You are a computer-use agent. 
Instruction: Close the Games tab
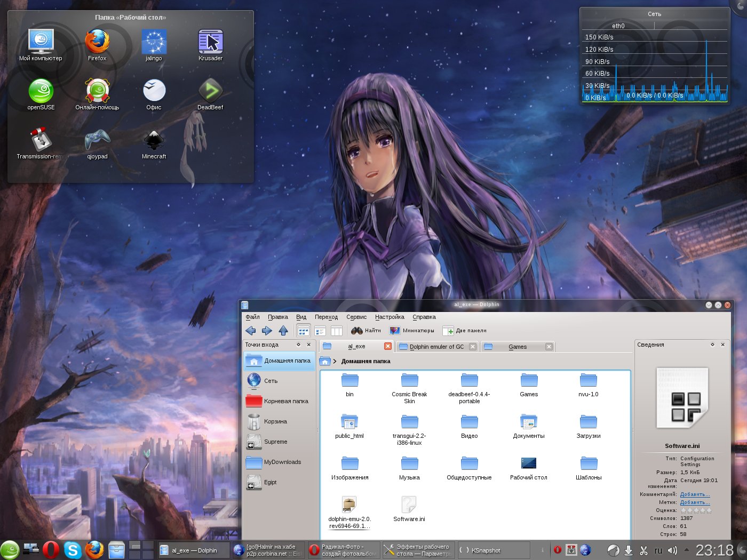[549, 347]
